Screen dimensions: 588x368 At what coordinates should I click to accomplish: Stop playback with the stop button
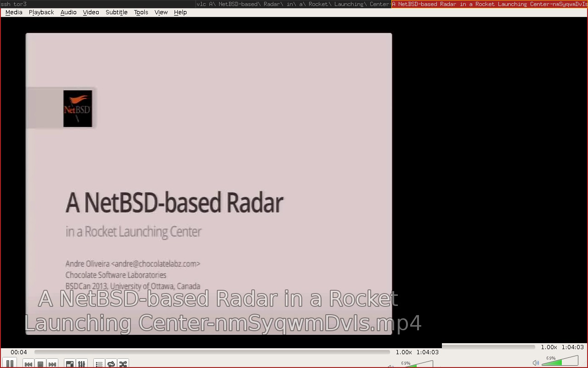[40, 364]
